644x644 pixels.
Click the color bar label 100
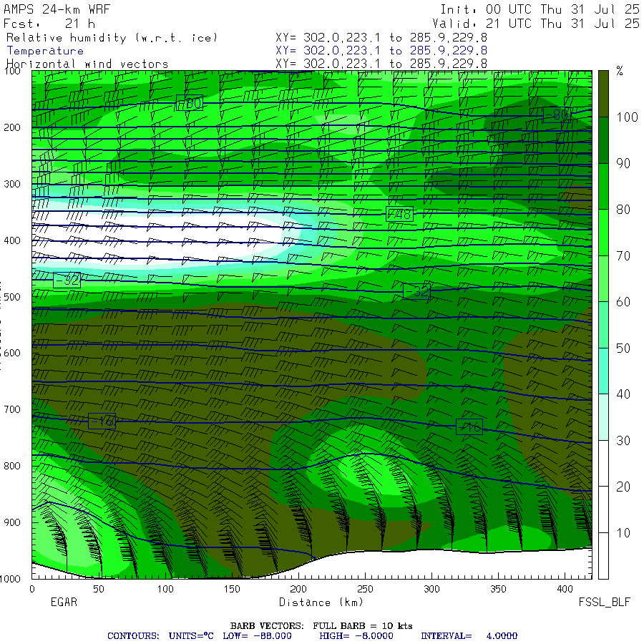point(627,117)
